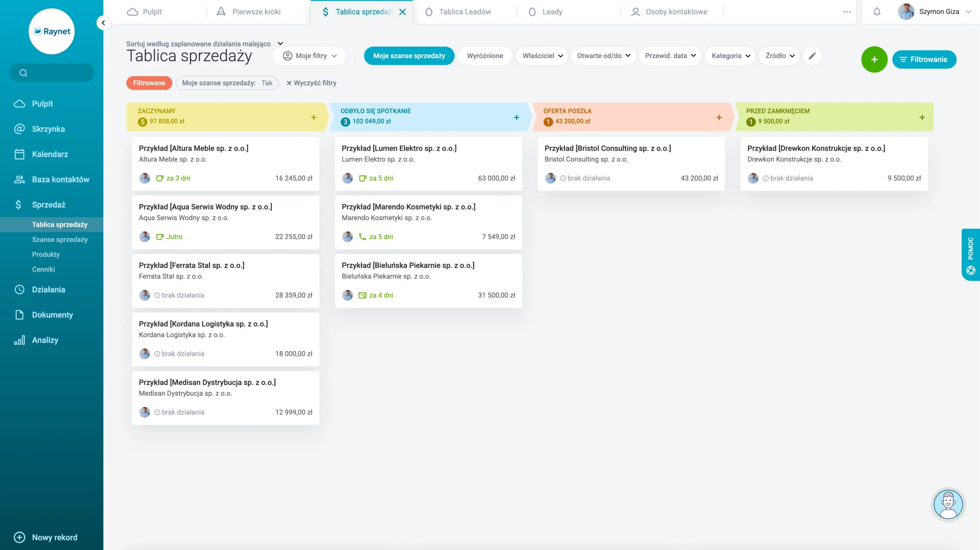The image size is (980, 550).
Task: Open the more tabs ellipsis menu
Action: pyautogui.click(x=847, y=12)
